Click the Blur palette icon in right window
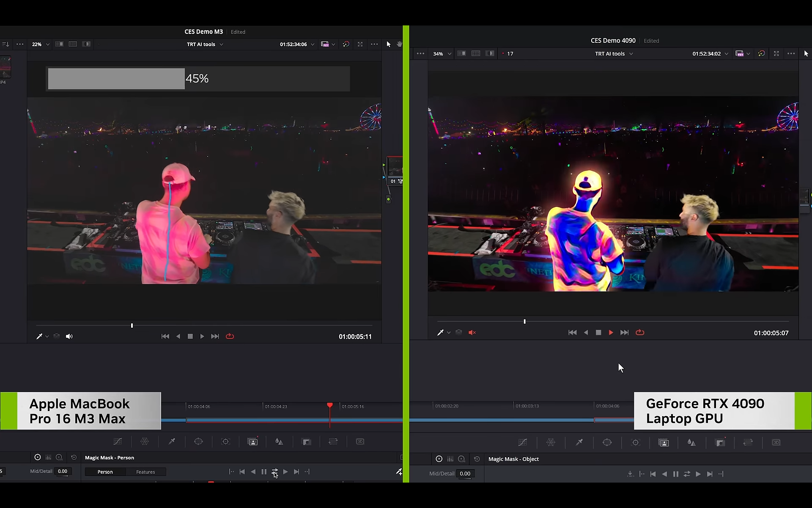Viewport: 812px width, 508px height. tap(691, 442)
